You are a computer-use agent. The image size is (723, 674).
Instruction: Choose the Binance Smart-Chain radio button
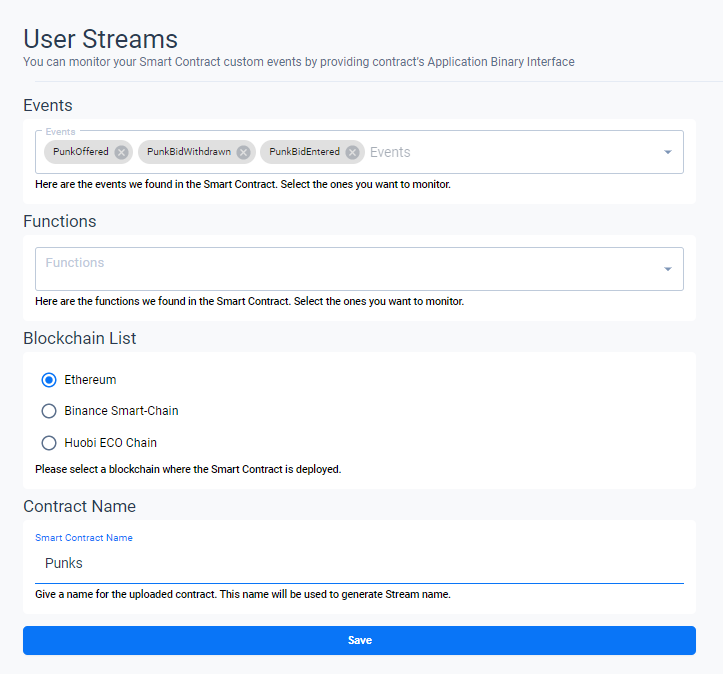[x=49, y=411]
